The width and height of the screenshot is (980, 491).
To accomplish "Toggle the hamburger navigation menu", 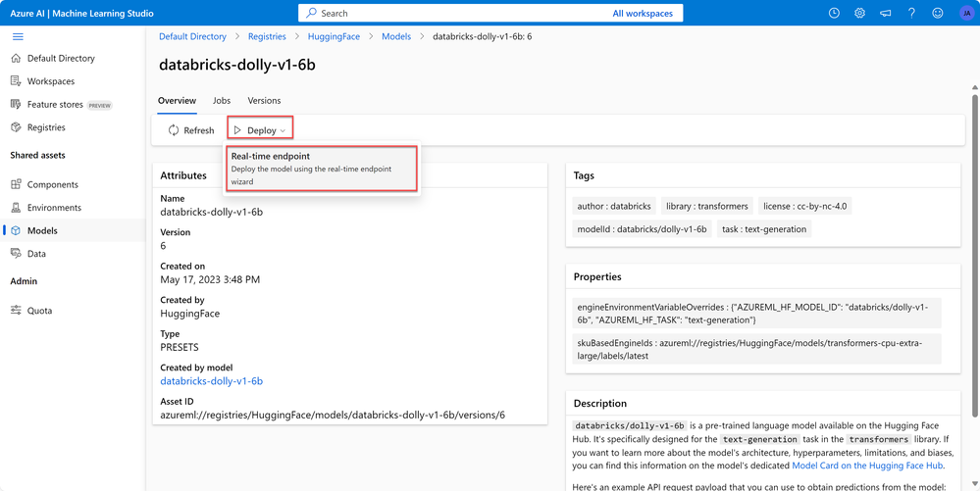I will click(18, 37).
